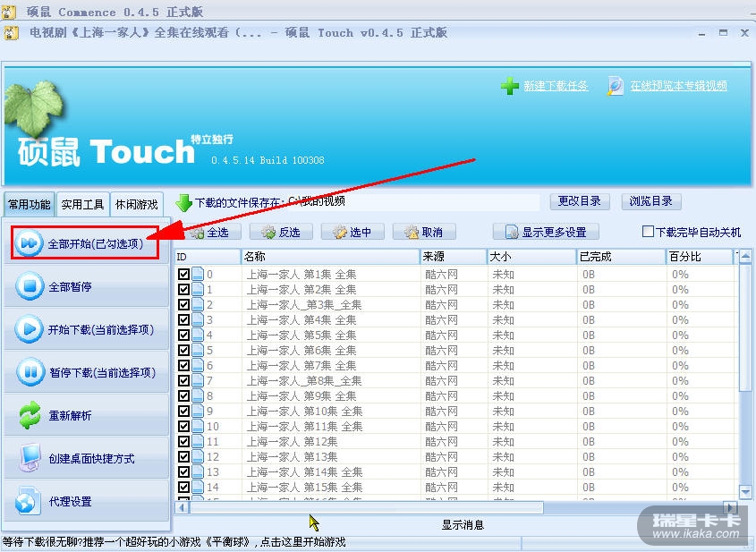Viewport: 756px width, 552px height.
Task: Switch to the 实用工具 tab
Action: 82,204
